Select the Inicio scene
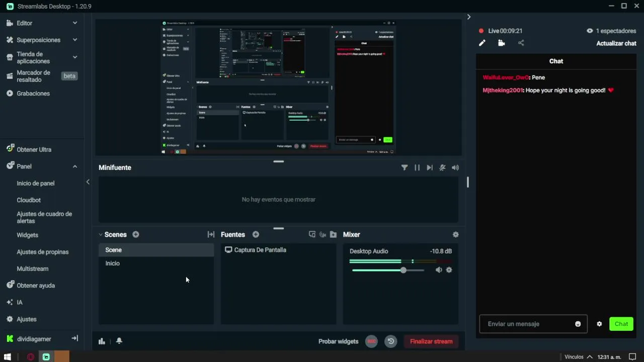644x362 pixels. 156,263
